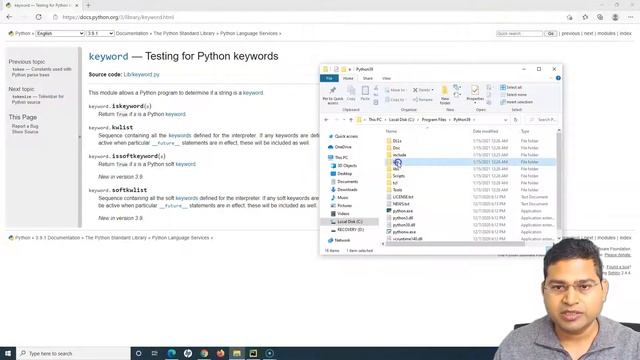
Task: Minimize the Explorer ribbon chevron
Action: click(551, 78)
